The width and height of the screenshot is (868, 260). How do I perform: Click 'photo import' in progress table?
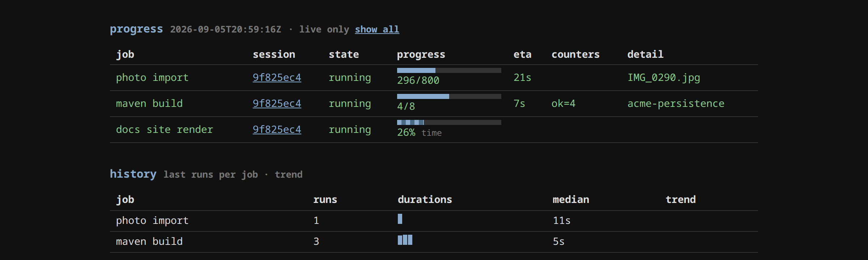[152, 78]
